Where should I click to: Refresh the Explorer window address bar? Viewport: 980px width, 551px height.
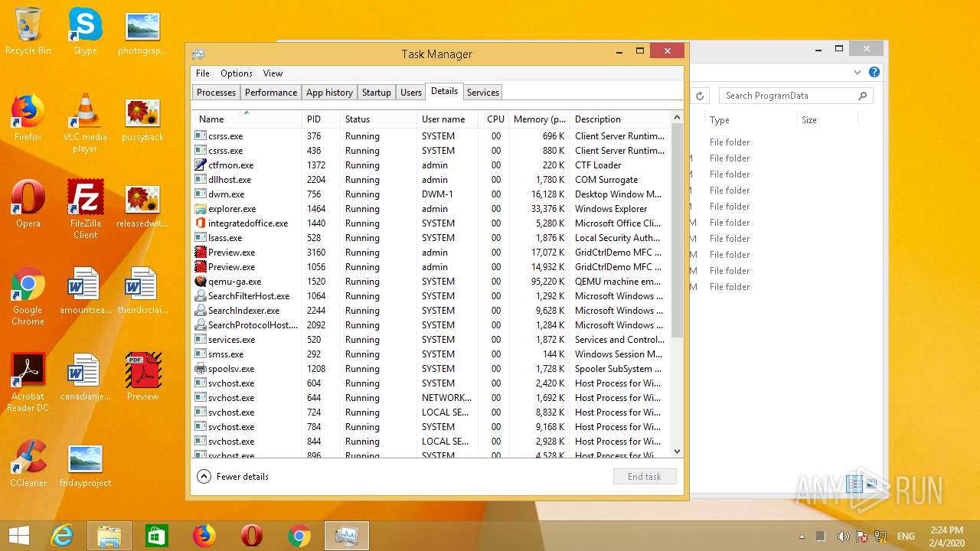700,96
